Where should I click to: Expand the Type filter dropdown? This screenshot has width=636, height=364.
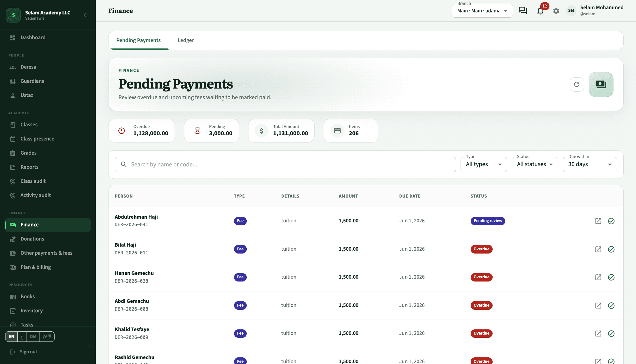point(484,164)
